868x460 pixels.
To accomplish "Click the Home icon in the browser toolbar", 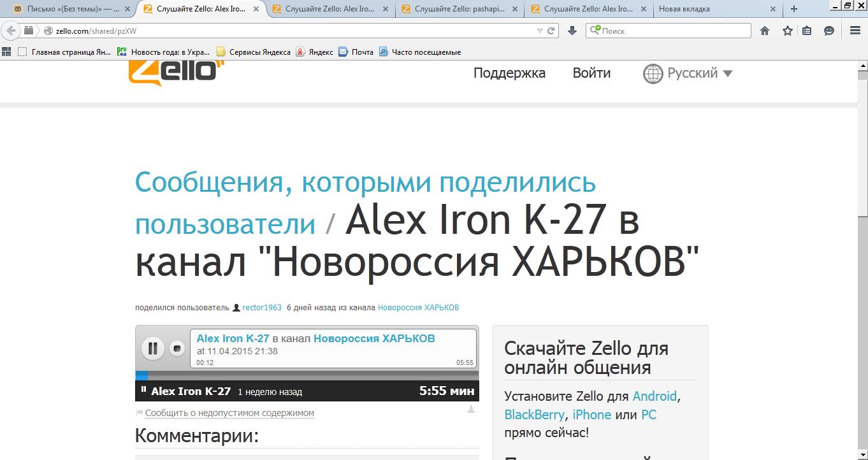I will click(765, 31).
